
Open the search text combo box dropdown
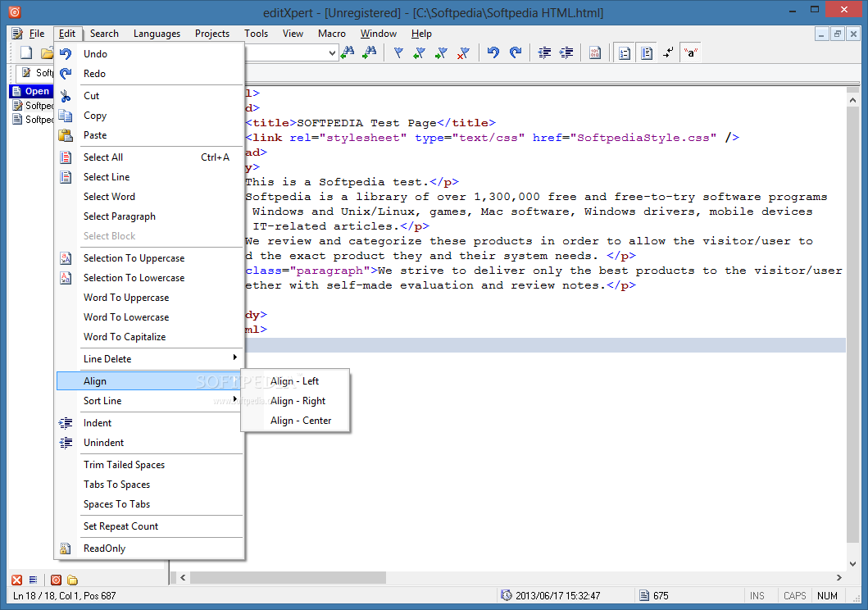pos(332,53)
